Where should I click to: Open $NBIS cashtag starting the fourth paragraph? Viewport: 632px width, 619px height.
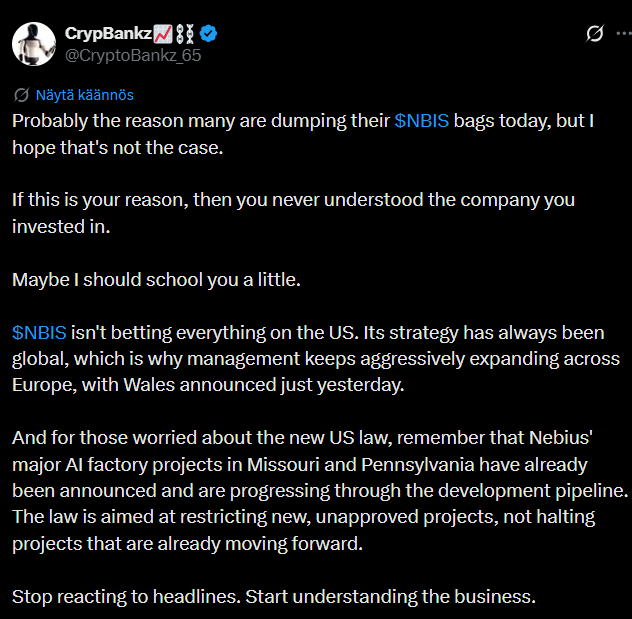click(40, 333)
